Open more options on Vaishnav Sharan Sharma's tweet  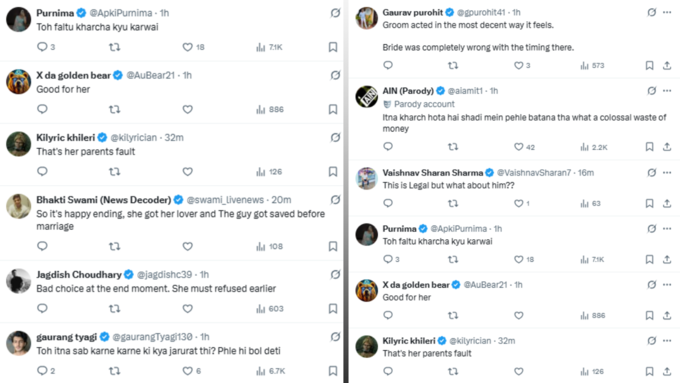coord(667,173)
